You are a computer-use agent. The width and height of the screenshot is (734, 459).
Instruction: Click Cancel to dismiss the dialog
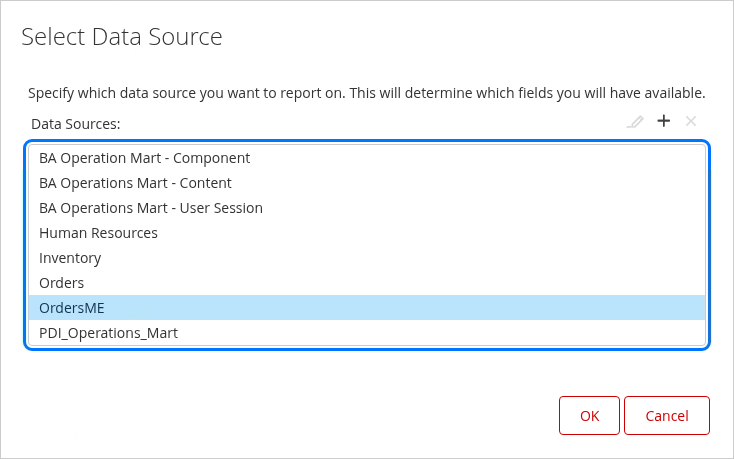[666, 416]
